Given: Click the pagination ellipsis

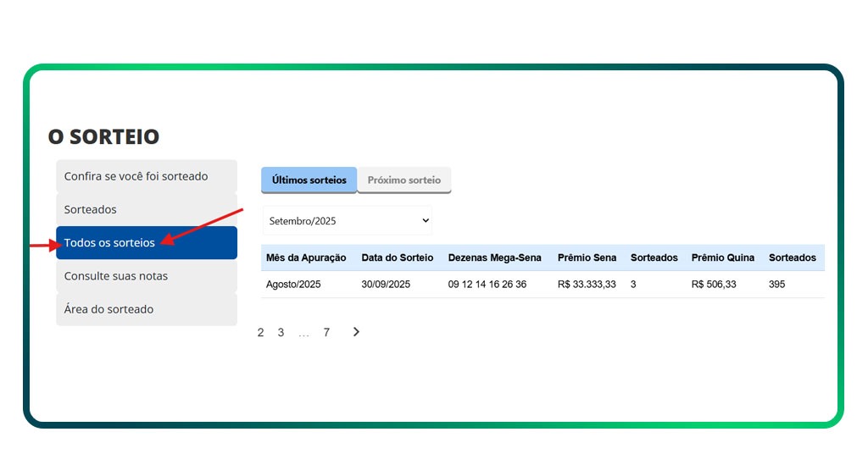Looking at the screenshot, I should click(x=303, y=334).
